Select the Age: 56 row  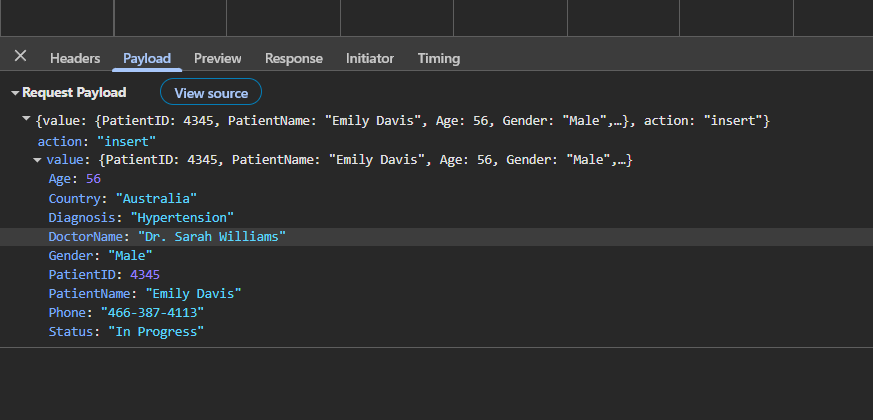click(x=436, y=179)
